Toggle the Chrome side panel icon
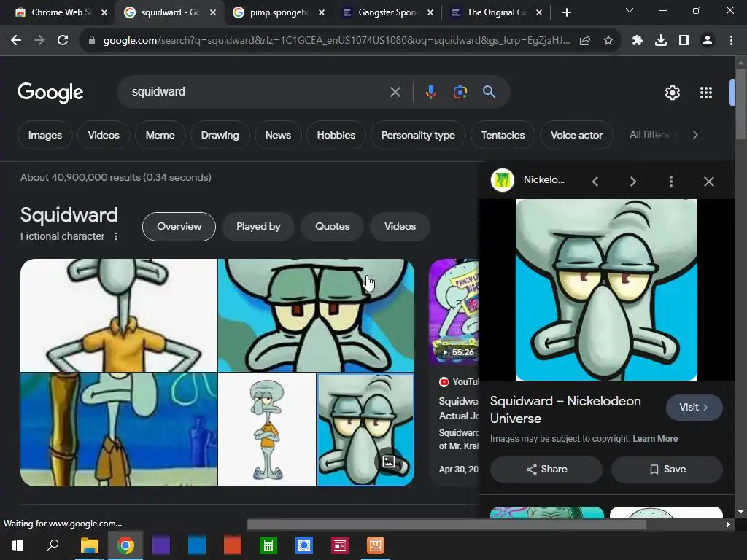Screen dimensions: 747x560 pos(684,41)
